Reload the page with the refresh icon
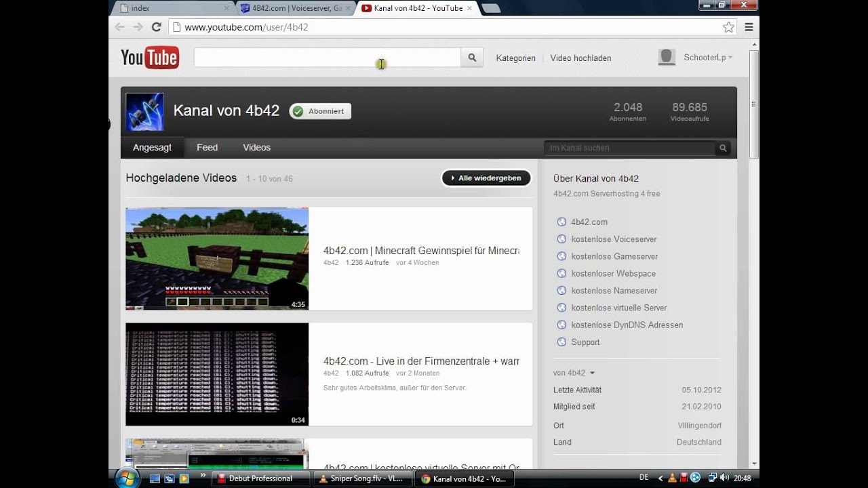 coord(157,27)
